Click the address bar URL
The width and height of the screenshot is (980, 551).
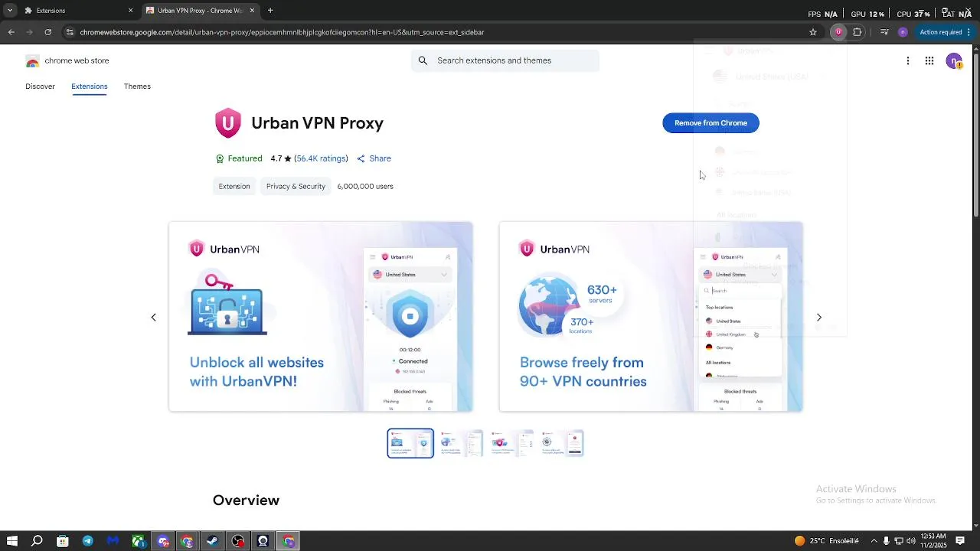(x=282, y=32)
